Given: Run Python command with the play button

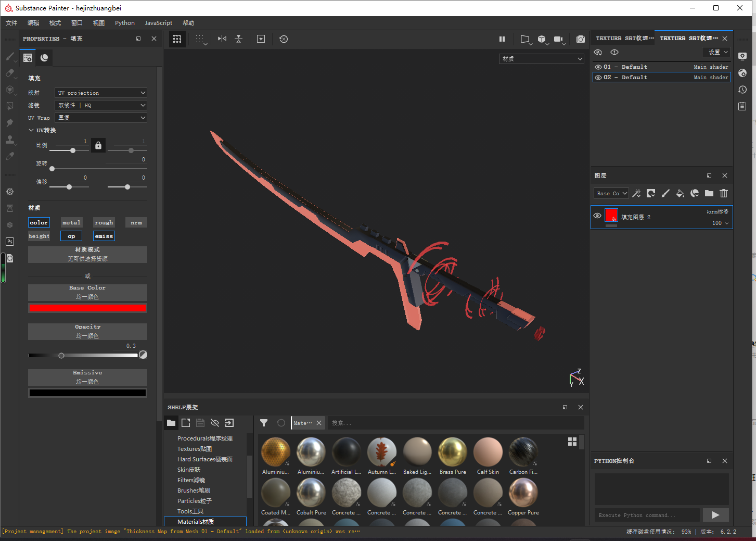Looking at the screenshot, I should [x=715, y=515].
